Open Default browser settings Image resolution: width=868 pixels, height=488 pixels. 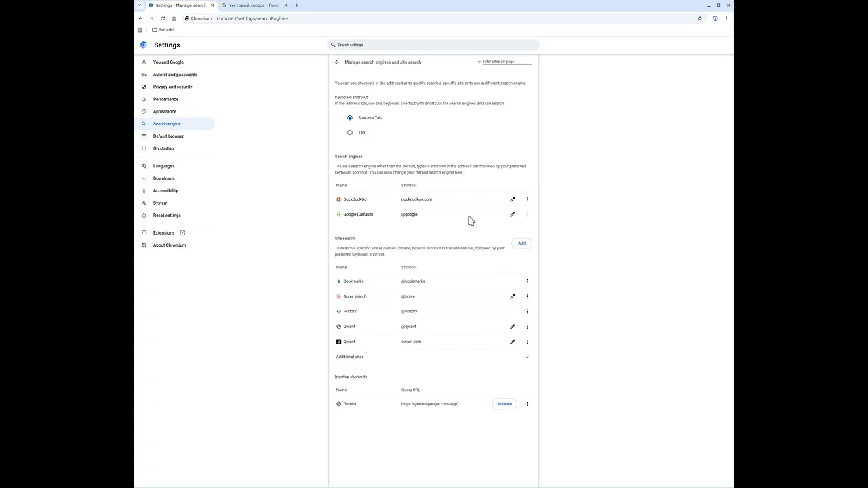168,136
